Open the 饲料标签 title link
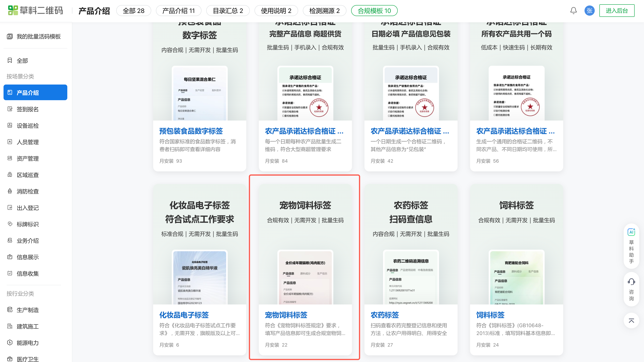Image resolution: width=644 pixels, height=362 pixels. click(490, 315)
